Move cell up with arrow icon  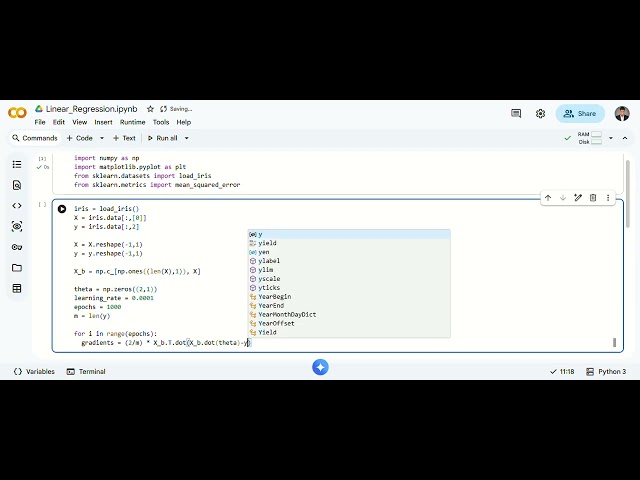(548, 198)
